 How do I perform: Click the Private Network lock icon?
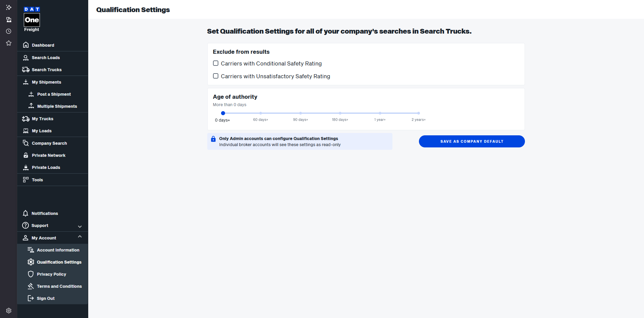[26, 155]
